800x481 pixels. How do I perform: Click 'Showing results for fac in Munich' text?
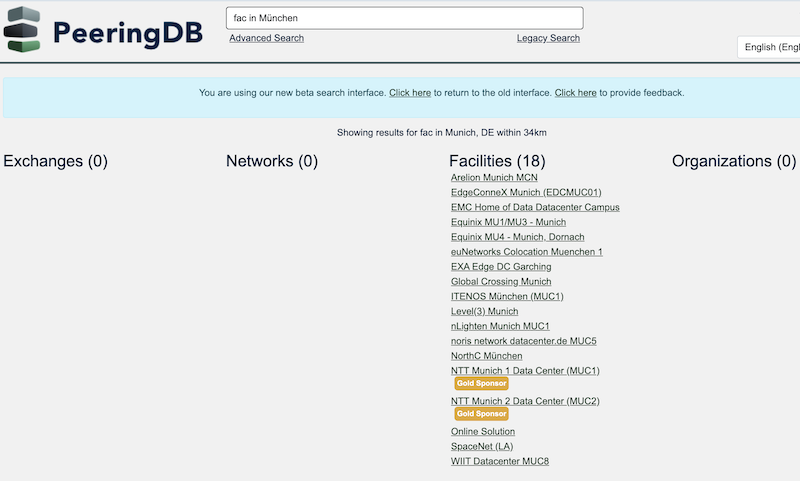click(441, 133)
